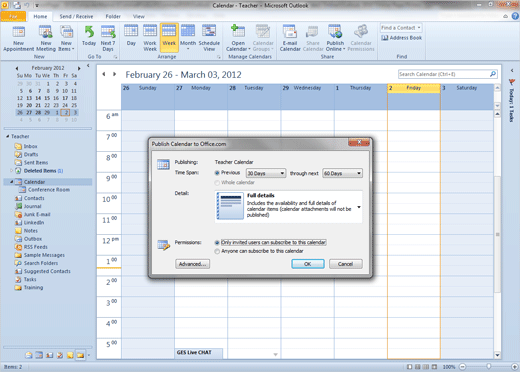Open the Suggested Contacts folder
520x372 pixels.
(x=47, y=271)
